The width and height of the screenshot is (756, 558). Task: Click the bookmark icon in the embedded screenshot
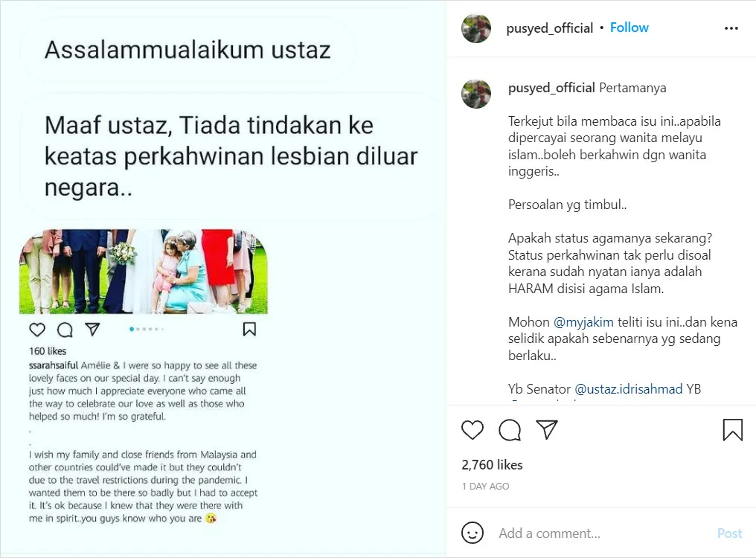pos(249,330)
